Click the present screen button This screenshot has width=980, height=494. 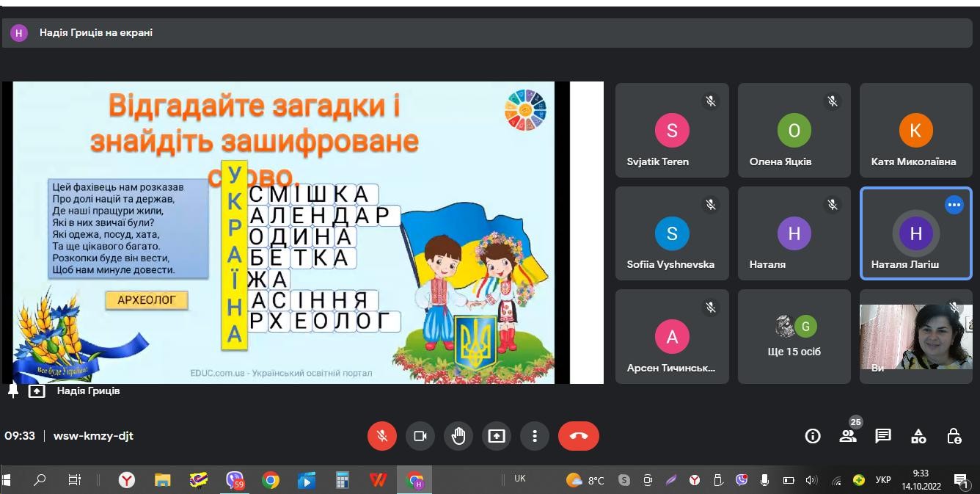tap(497, 436)
